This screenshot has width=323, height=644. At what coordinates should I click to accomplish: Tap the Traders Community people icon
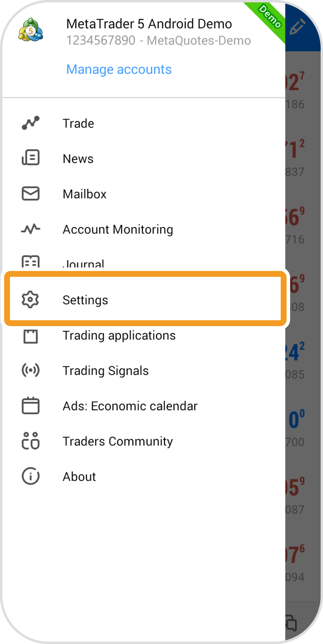click(x=31, y=441)
